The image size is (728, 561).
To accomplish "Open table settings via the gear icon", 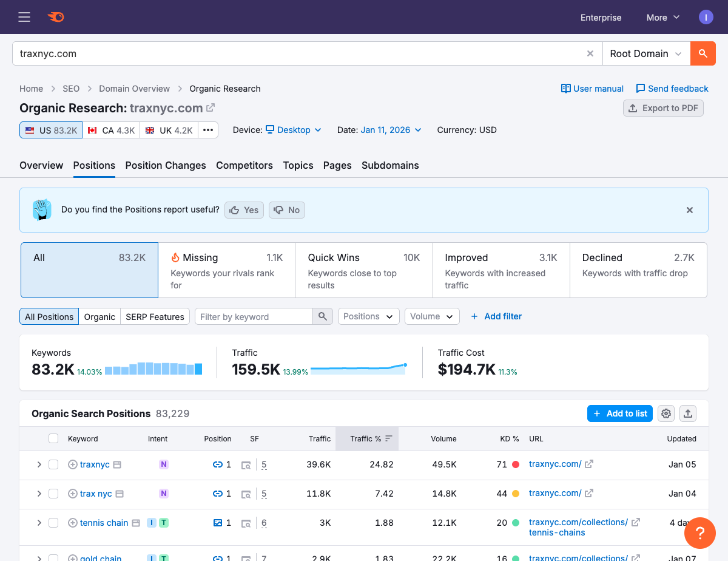I will [666, 413].
